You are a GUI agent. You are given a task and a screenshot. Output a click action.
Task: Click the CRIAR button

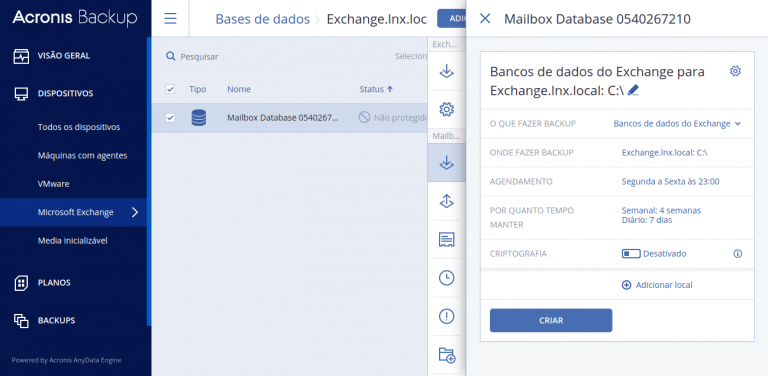coord(551,321)
